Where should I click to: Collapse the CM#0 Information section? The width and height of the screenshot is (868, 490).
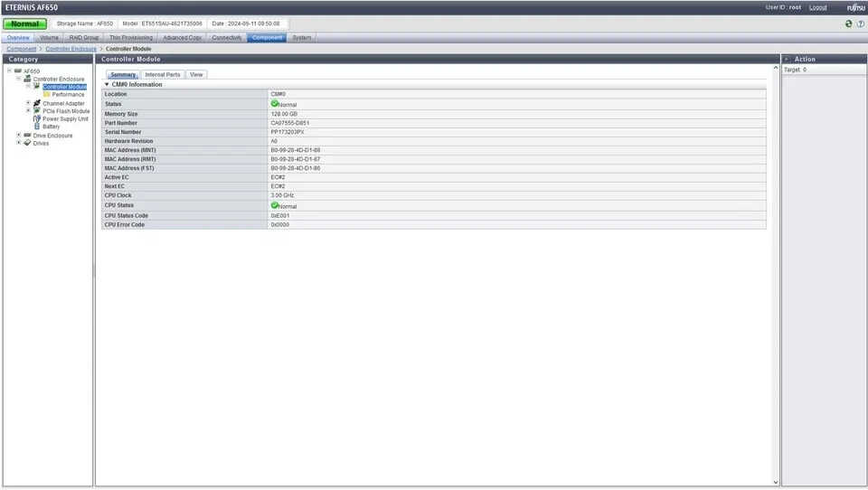(106, 84)
